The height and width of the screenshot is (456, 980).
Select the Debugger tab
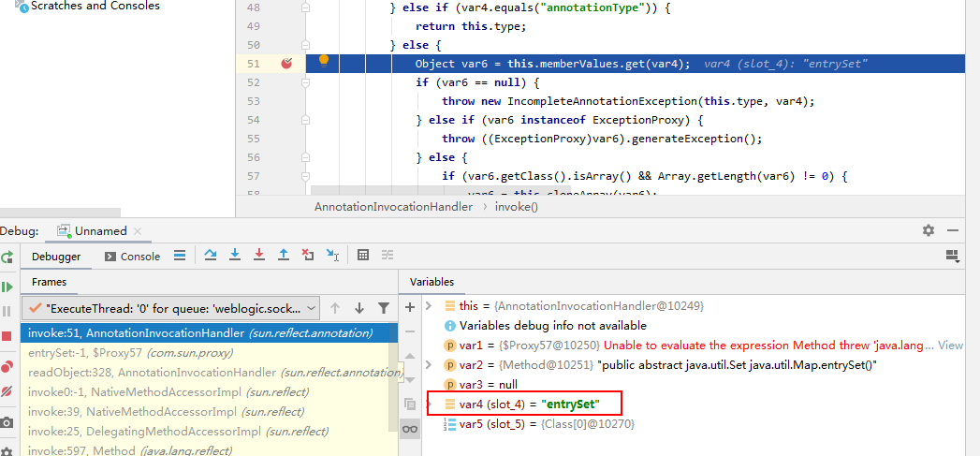coord(56,257)
